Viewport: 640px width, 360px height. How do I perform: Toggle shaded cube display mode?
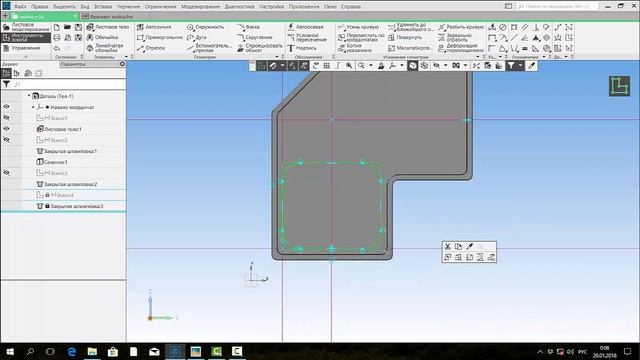[413, 66]
